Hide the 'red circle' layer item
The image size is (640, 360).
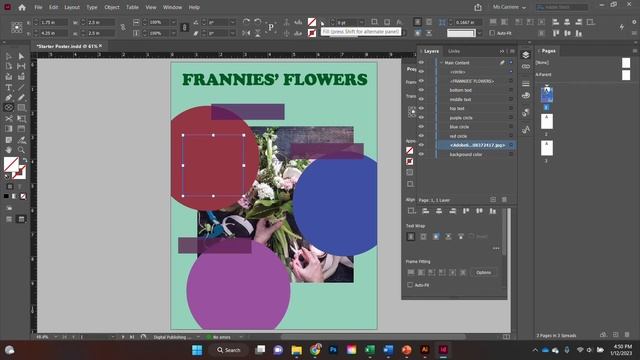pos(421,136)
